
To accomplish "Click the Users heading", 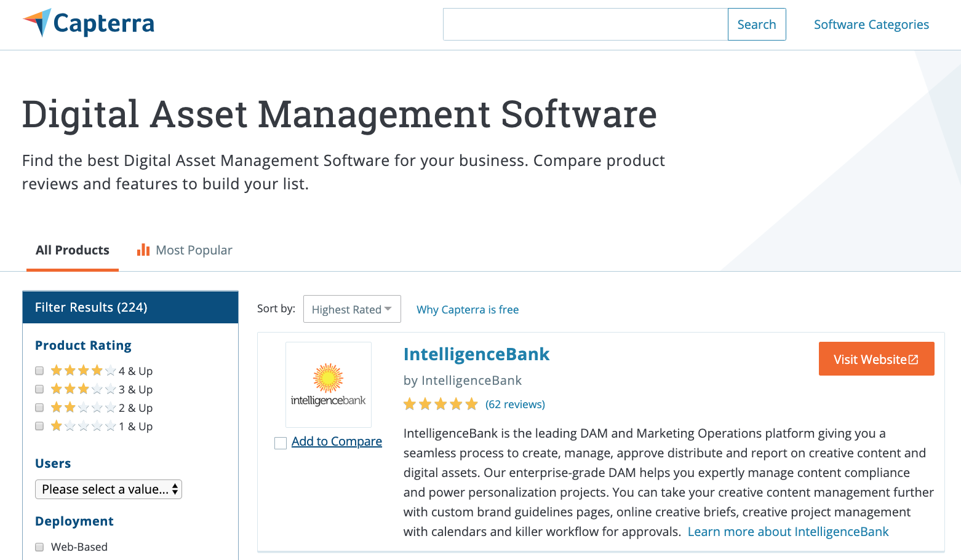I will tap(53, 463).
